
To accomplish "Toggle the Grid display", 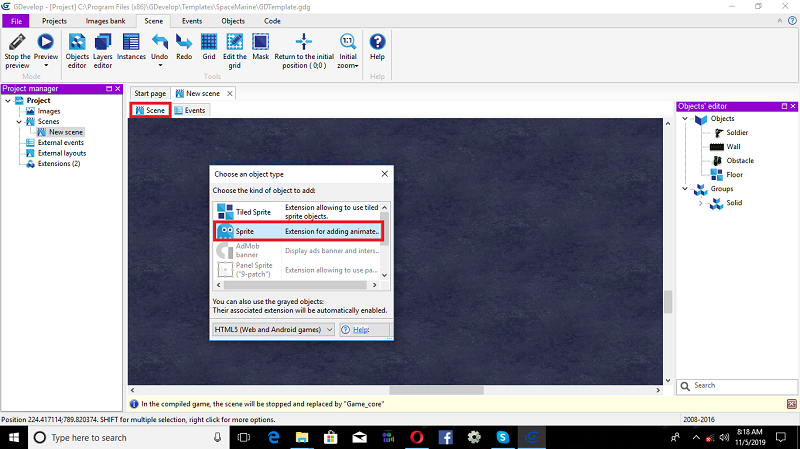I will (x=209, y=47).
